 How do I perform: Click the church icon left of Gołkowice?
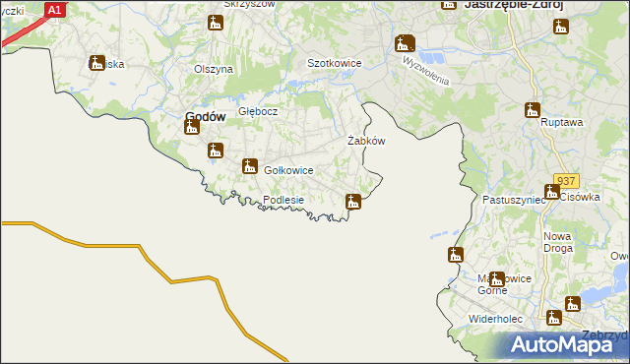pyautogui.click(x=249, y=165)
